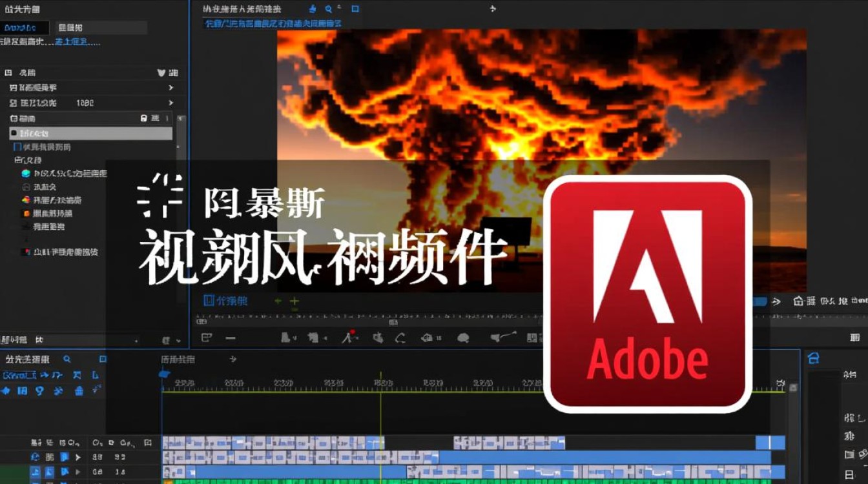Select the highlighted gray row in the left panel
Screen dimensions: 868x484
91,133
